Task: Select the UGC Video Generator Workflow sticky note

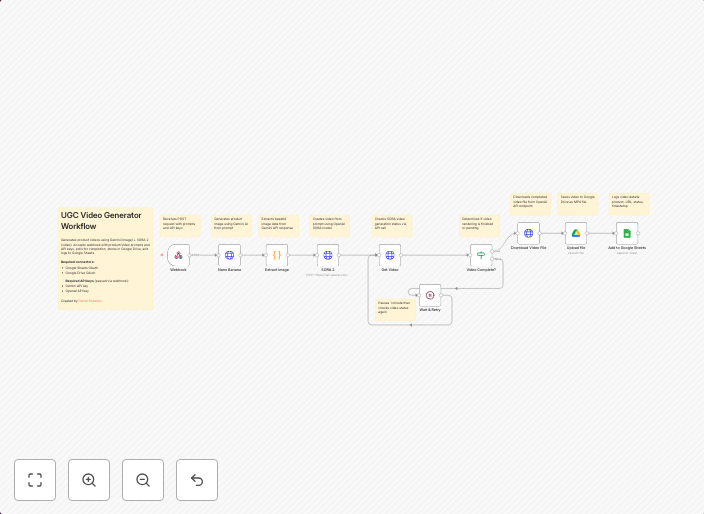Action: (106, 258)
